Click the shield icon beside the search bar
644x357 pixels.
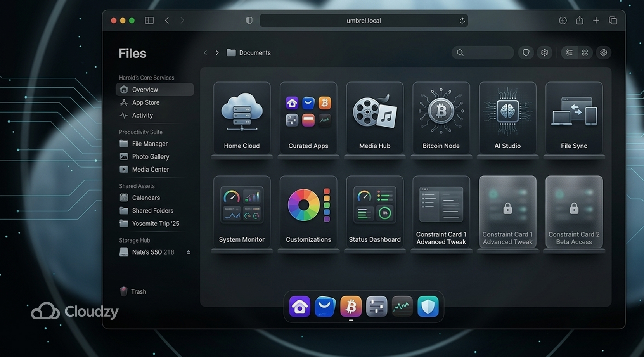tap(526, 52)
